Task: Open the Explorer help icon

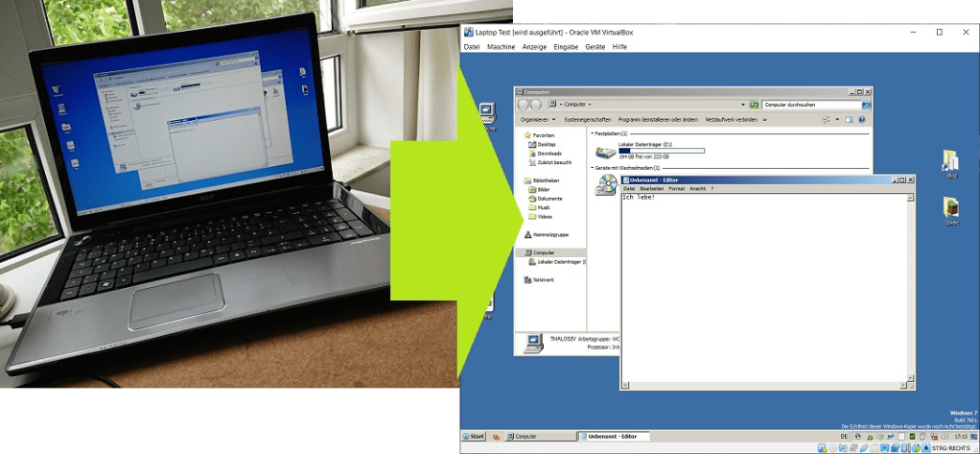Action: (864, 120)
